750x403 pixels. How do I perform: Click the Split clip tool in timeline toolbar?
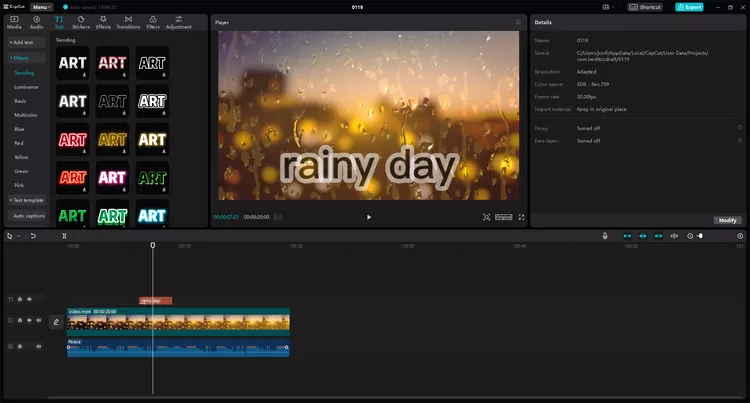[x=64, y=236]
